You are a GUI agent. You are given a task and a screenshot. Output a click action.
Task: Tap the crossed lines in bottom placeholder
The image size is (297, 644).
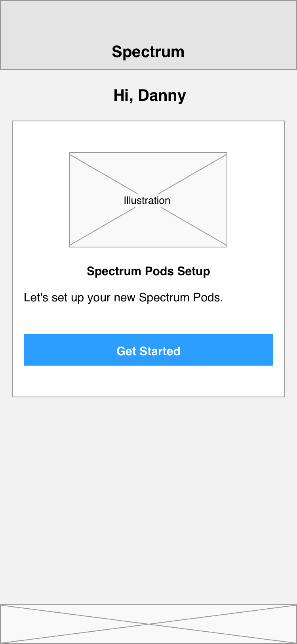(x=148, y=624)
